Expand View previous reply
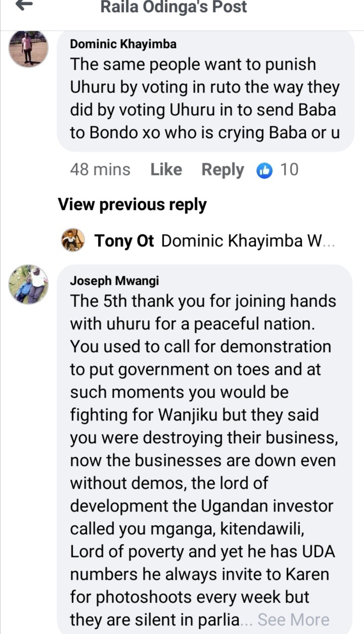This screenshot has height=634, width=364. 132,204
